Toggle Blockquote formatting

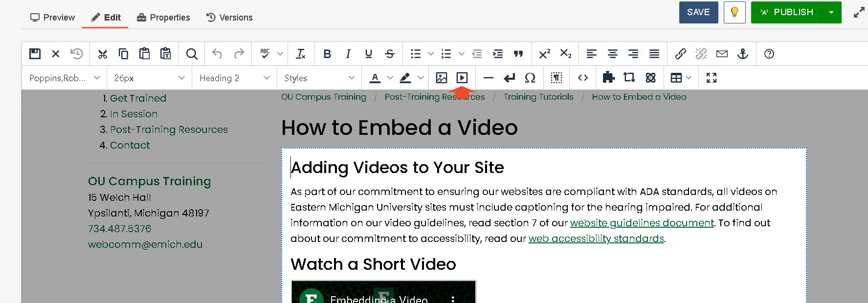click(x=518, y=54)
